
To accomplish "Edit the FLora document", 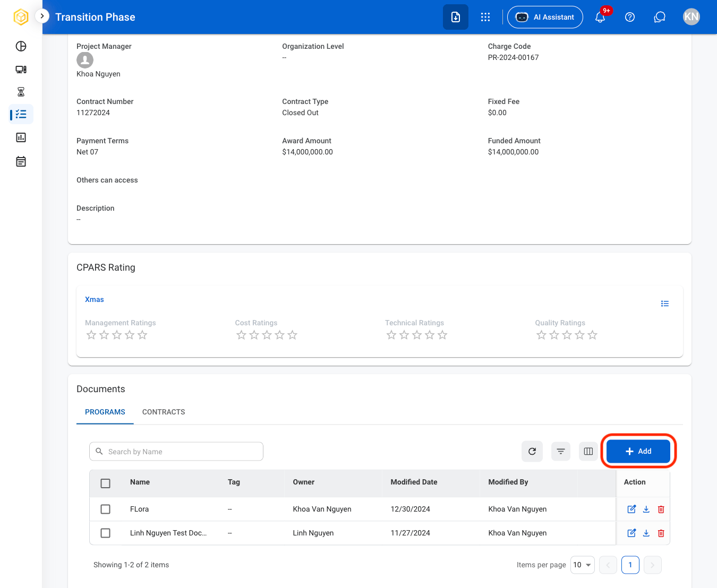I will pyautogui.click(x=631, y=509).
